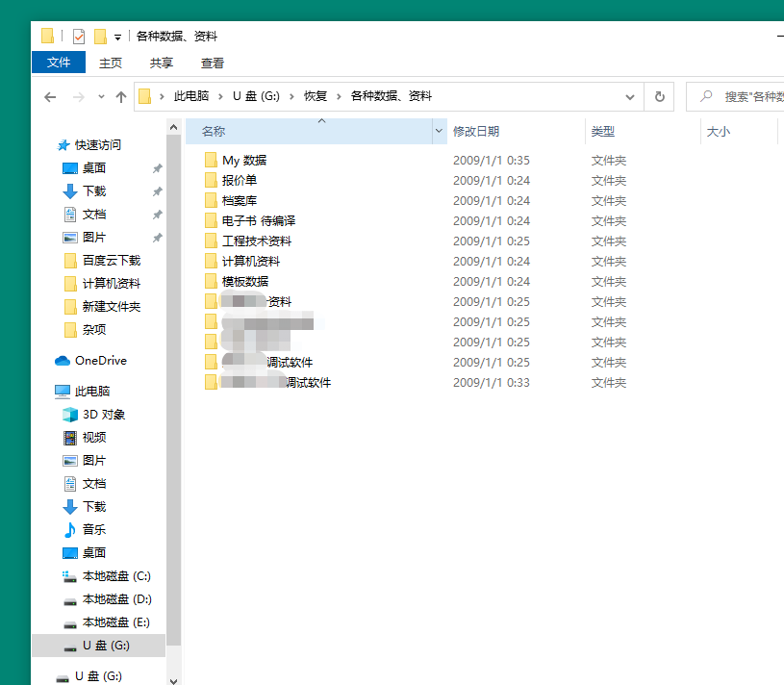Open 音乐 library under 此电脑

click(94, 529)
